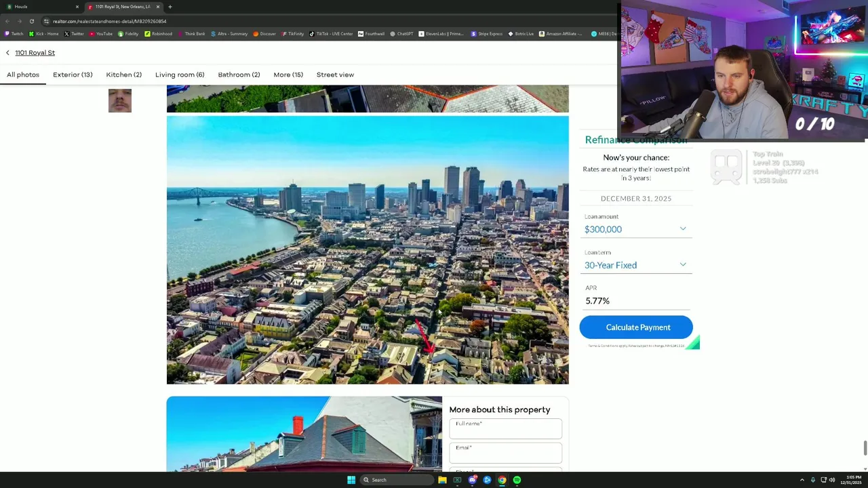Expand the 30-Year Fixed loan term dropdown
This screenshot has width=868, height=488.
click(636, 265)
